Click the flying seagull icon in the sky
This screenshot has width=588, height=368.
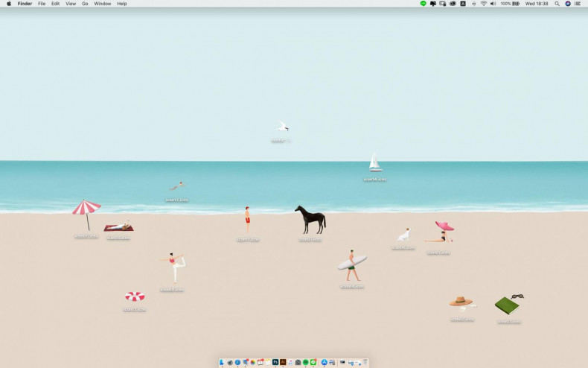[x=281, y=127]
